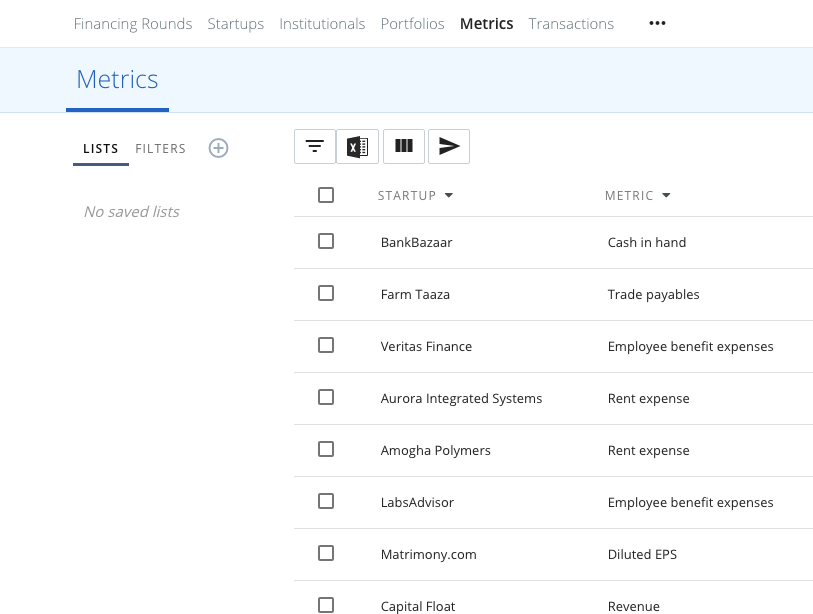Check the BankBazaar row checkbox
This screenshot has width=813, height=614.
coord(326,241)
